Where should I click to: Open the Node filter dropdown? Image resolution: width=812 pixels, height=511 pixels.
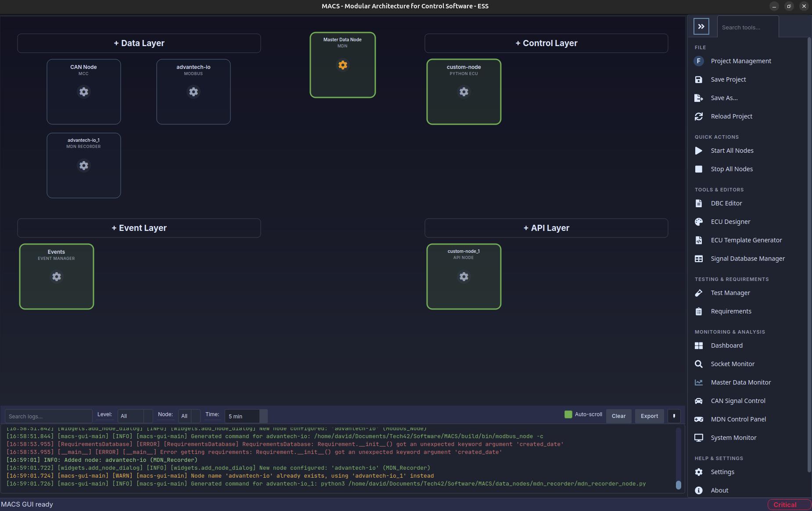click(x=189, y=416)
